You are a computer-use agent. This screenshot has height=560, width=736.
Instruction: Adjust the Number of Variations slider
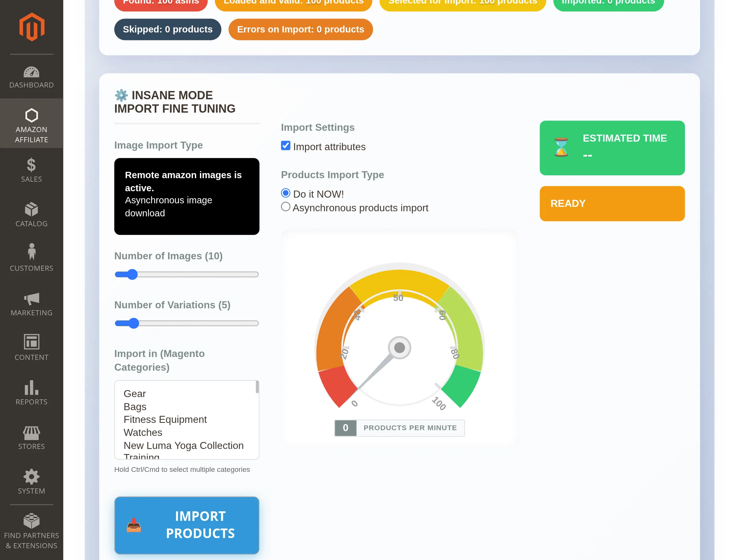[x=187, y=323]
